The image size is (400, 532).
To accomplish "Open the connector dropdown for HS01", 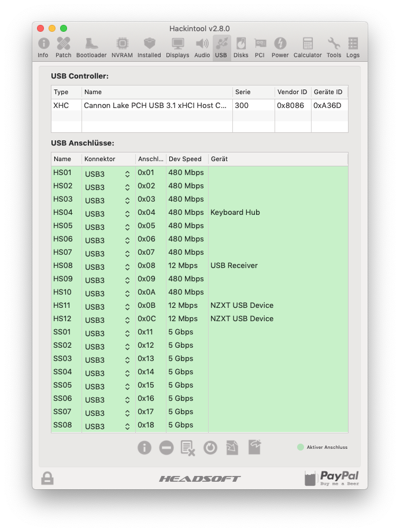I will tap(108, 174).
